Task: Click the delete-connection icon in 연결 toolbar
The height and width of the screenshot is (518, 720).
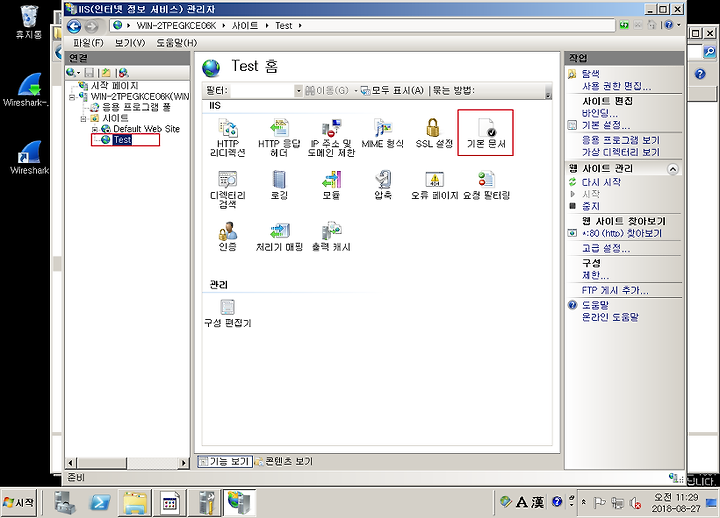Action: point(124,73)
